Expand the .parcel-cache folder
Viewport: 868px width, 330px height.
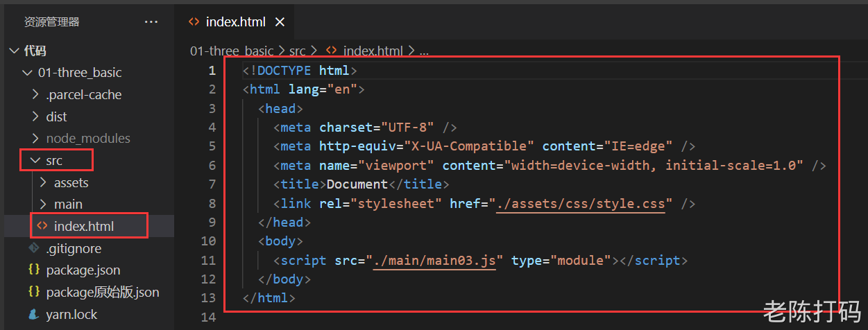pos(35,94)
